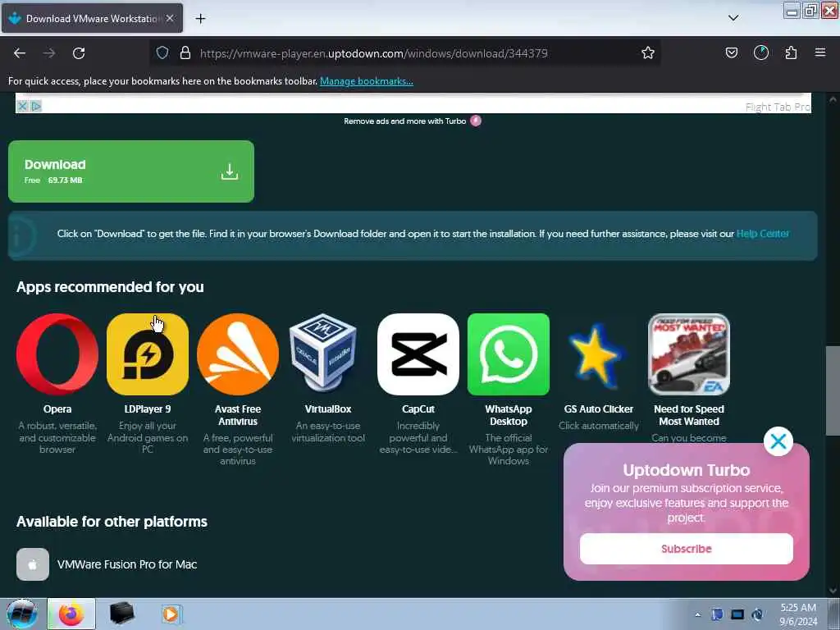Bookmark this page with the star icon

point(648,53)
